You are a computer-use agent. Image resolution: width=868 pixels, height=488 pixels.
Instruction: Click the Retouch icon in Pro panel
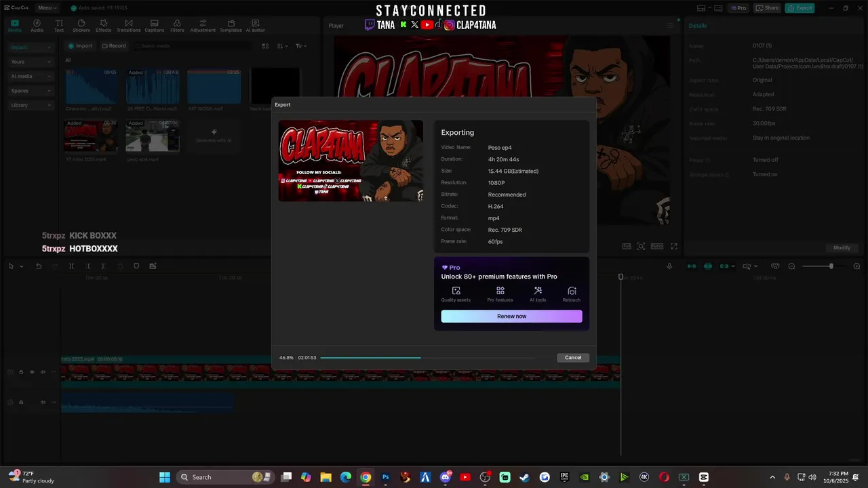click(572, 294)
